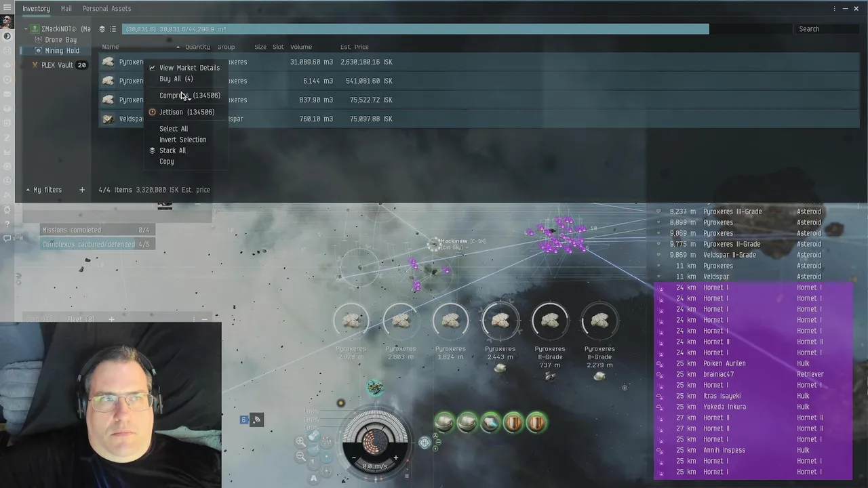This screenshot has height=488, width=868.
Task: Choose Copy from context menu
Action: (167, 161)
